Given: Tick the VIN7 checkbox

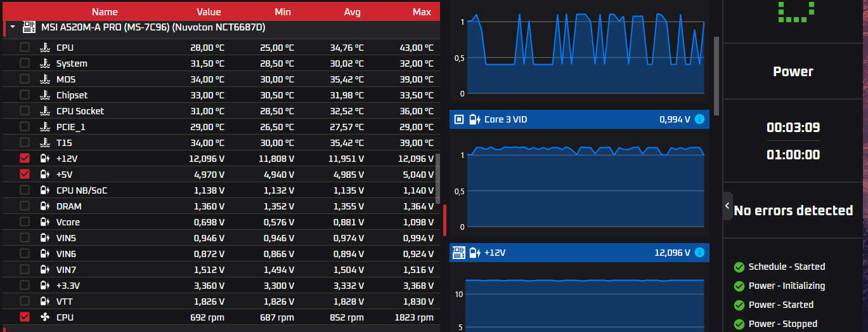Looking at the screenshot, I should pyautogui.click(x=25, y=269).
